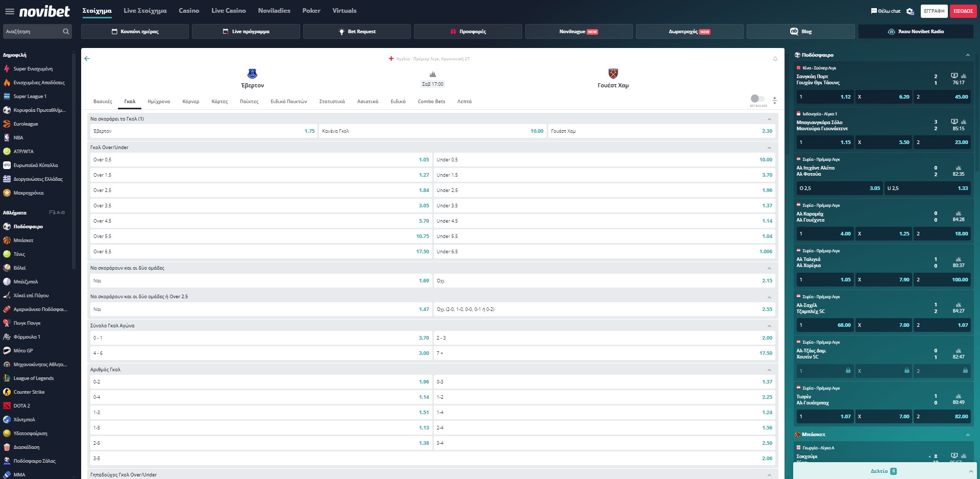The image size is (980, 479).
Task: Toggle the Bet Builder switch
Action: point(757,99)
